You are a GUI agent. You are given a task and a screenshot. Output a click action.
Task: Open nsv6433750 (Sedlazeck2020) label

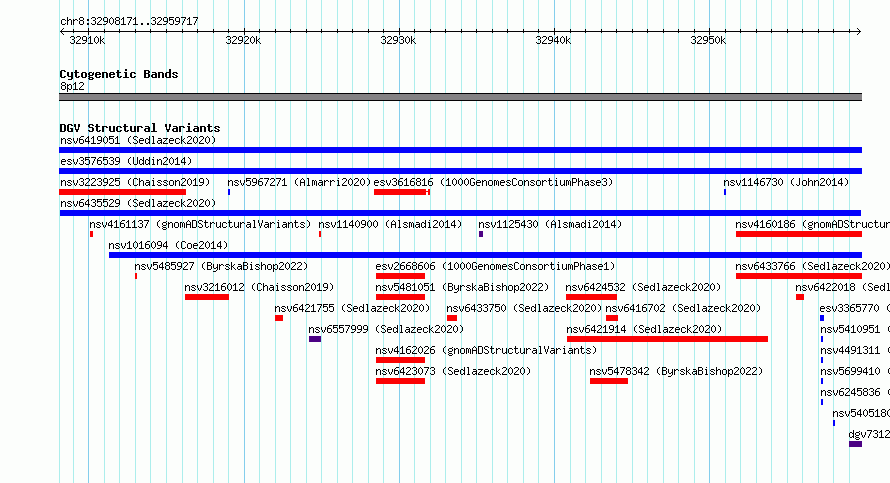pyautogui.click(x=524, y=308)
